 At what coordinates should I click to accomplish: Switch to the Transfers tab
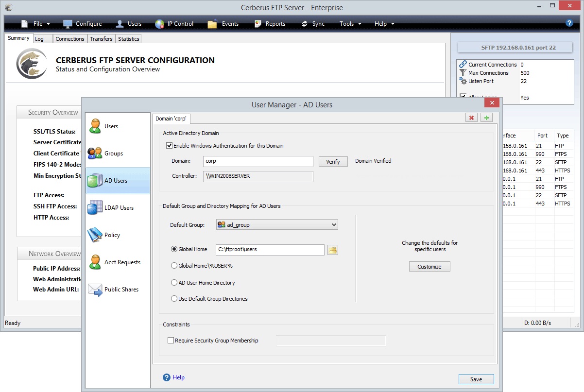click(x=102, y=39)
